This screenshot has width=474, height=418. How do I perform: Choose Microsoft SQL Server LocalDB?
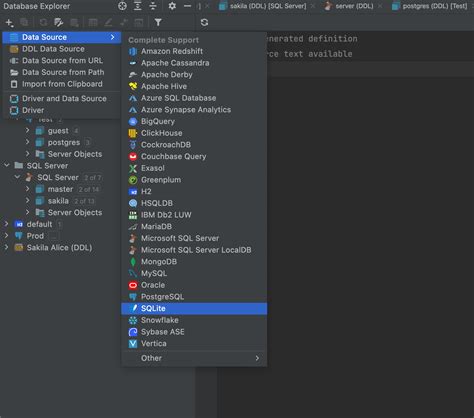194,250
